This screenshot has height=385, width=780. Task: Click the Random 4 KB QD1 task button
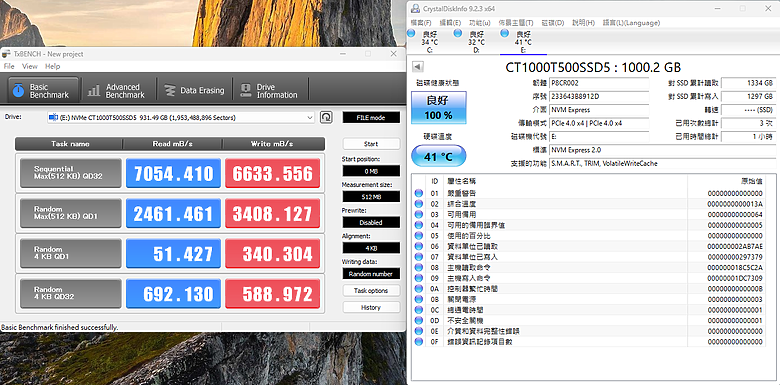pos(71,254)
